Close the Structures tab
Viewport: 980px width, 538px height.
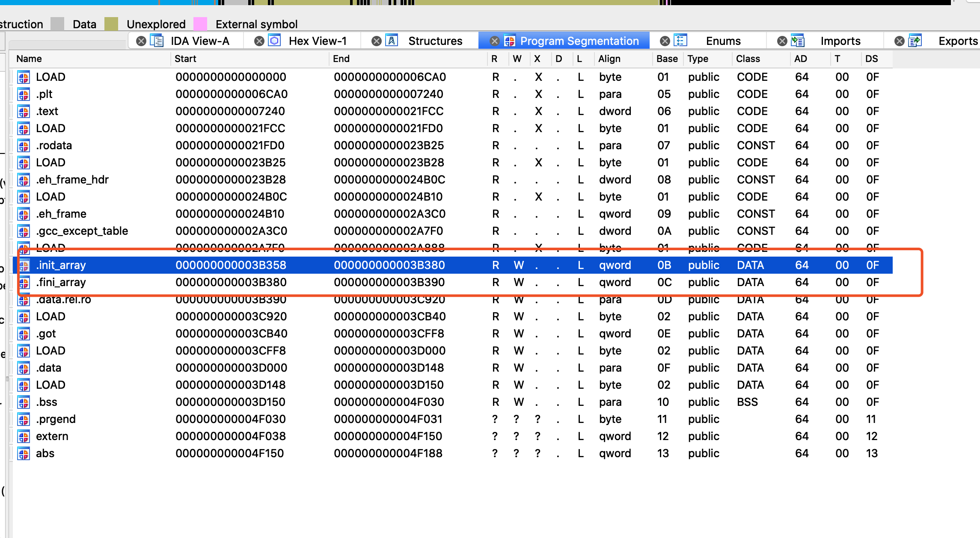(377, 41)
